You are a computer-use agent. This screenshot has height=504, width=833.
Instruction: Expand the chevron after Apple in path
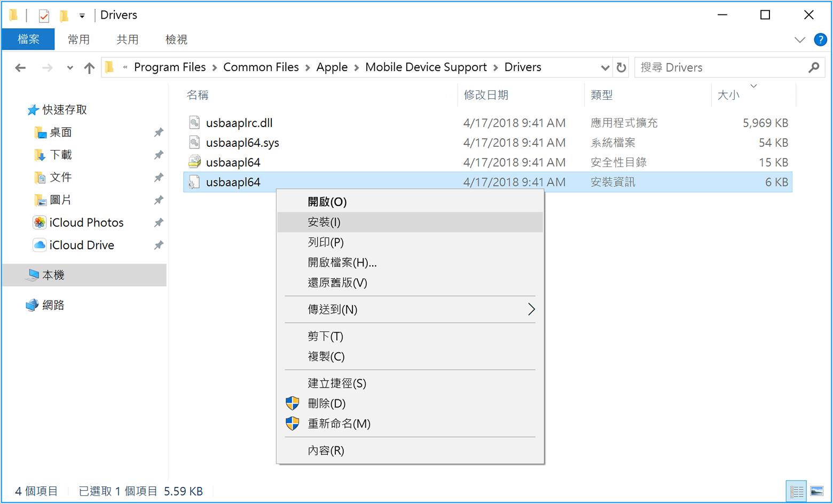[x=356, y=68]
